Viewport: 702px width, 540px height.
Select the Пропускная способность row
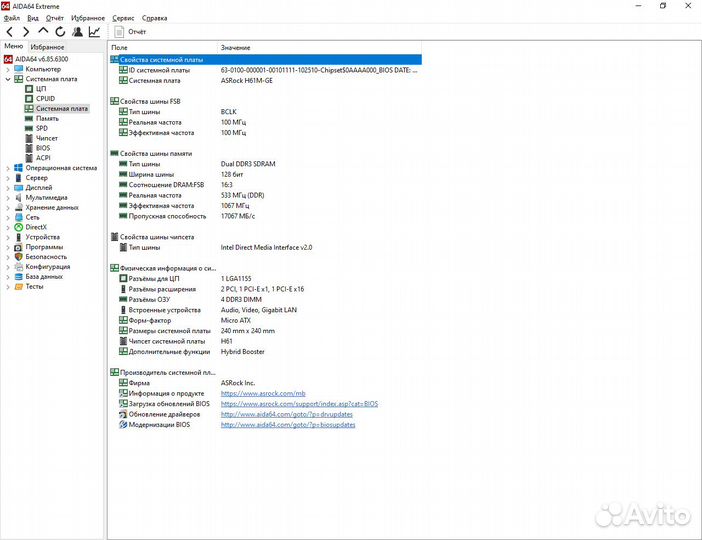(265, 216)
